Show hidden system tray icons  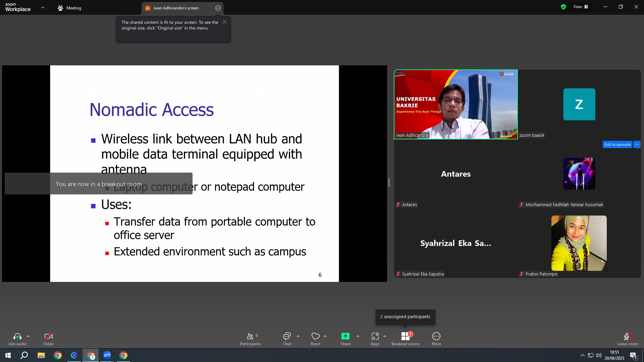click(583, 355)
